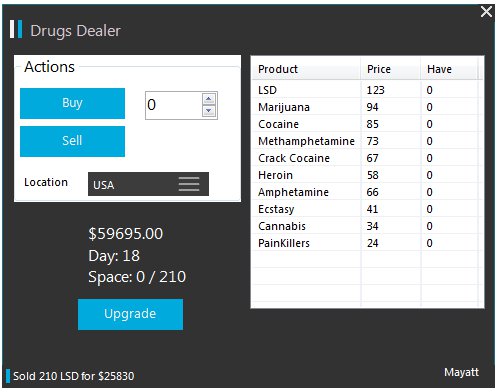
Task: Click the Drugs Dealer title text
Action: click(x=75, y=31)
